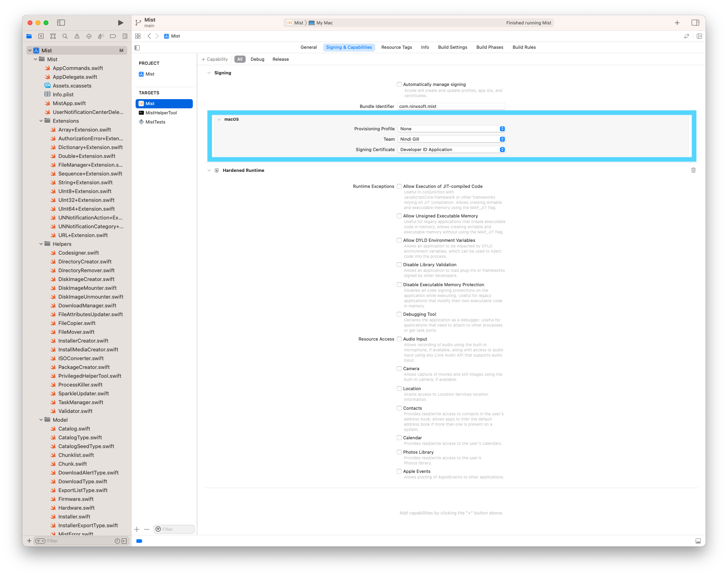
Task: Enable Automatically manage signing
Action: pos(399,84)
